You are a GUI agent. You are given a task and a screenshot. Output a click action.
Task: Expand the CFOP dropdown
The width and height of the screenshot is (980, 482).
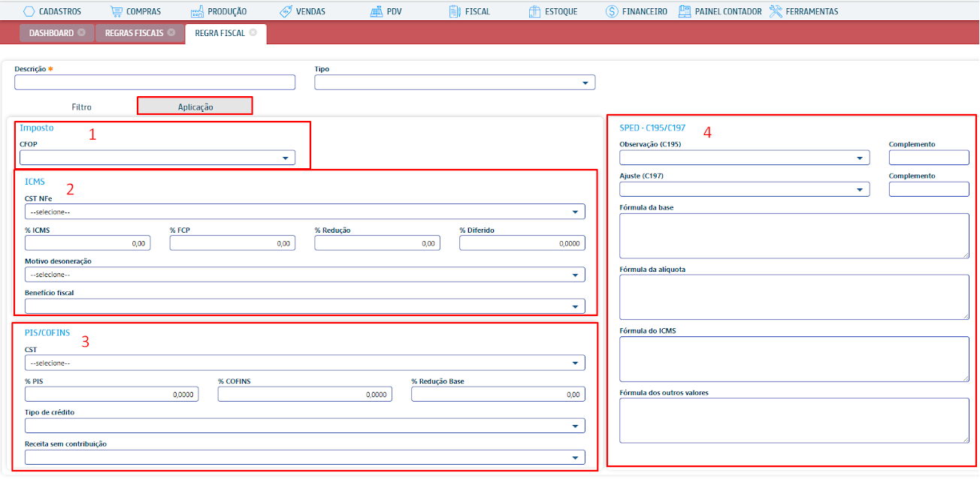(157, 158)
